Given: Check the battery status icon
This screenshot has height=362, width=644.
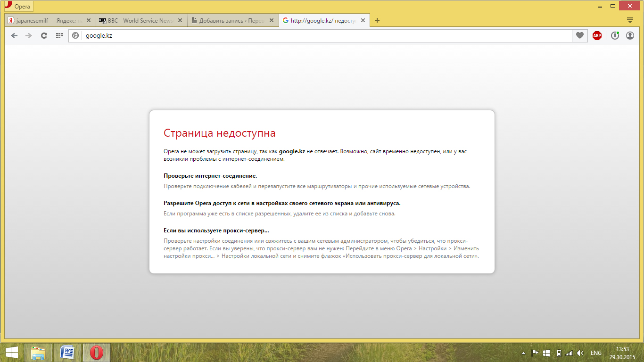Looking at the screenshot, I should (x=559, y=353).
